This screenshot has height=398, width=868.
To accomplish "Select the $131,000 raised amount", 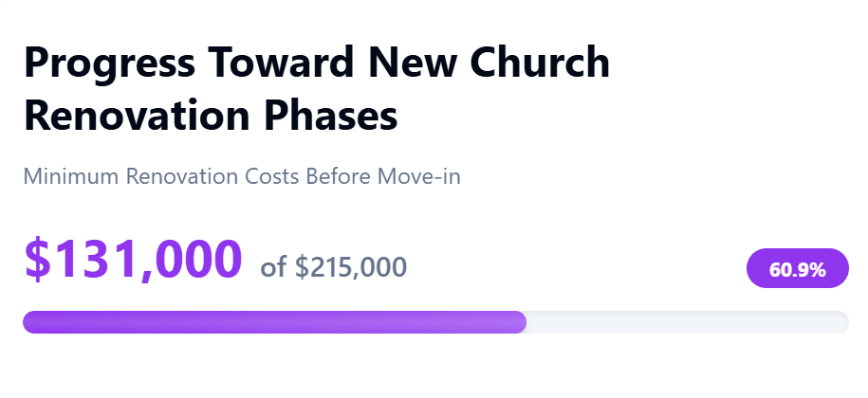I will pyautogui.click(x=133, y=259).
